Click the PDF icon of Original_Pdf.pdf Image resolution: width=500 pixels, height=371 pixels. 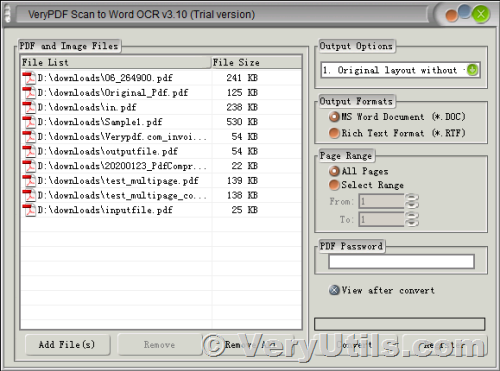(29, 93)
